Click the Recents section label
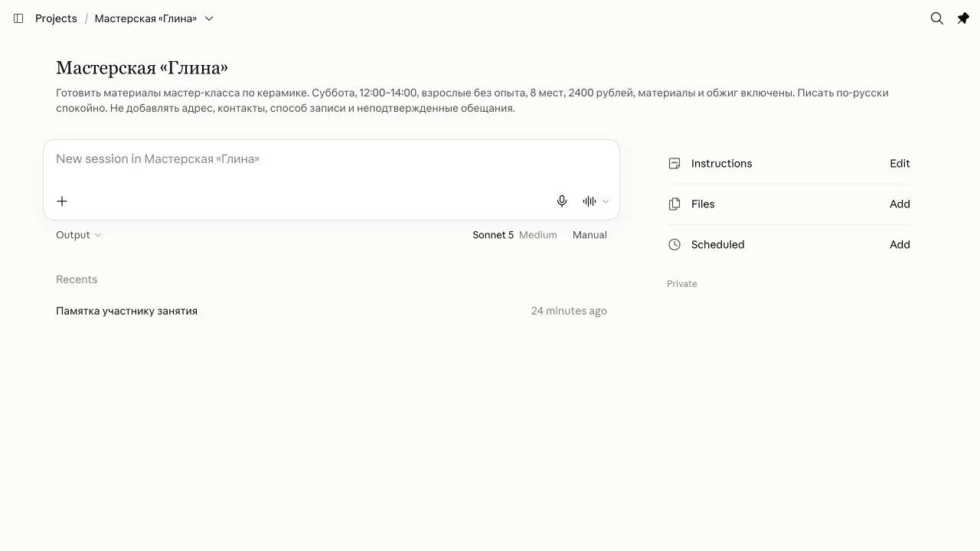 pyautogui.click(x=77, y=279)
